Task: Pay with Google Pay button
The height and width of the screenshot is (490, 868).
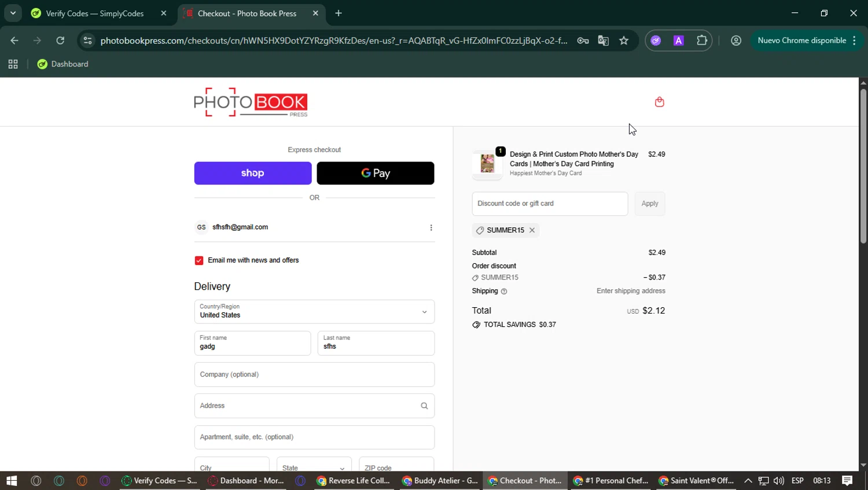Action: pos(376,173)
